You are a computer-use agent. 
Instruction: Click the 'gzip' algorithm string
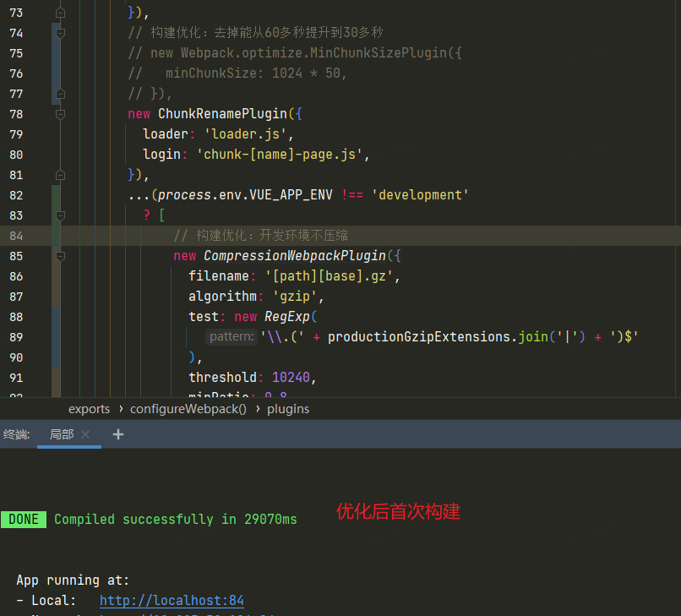(x=295, y=297)
